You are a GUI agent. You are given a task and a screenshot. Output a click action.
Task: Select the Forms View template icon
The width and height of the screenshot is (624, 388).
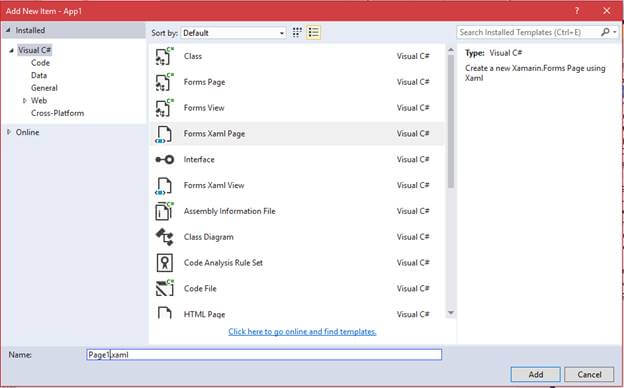tap(164, 108)
